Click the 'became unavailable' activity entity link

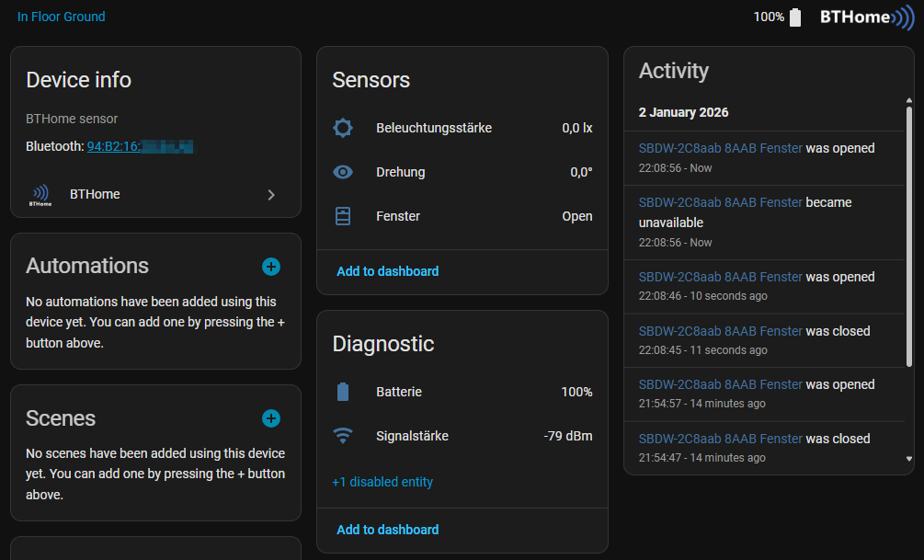coord(720,202)
